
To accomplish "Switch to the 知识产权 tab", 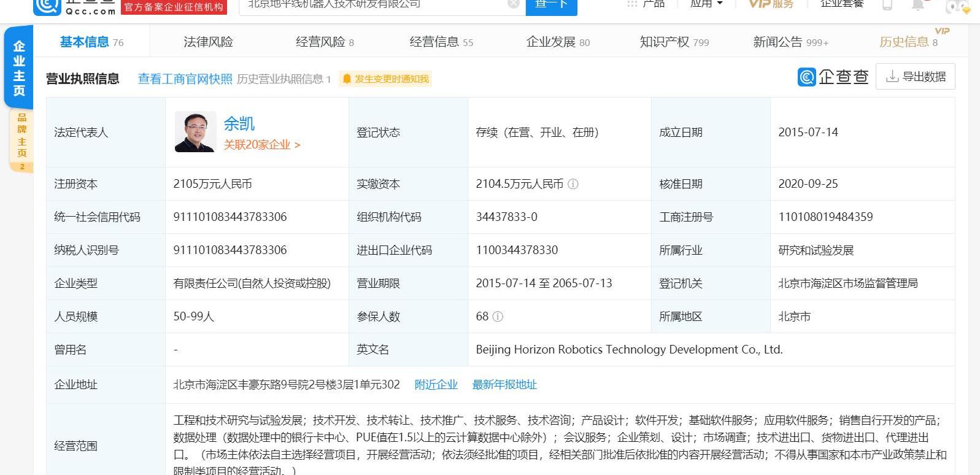I will 674,42.
